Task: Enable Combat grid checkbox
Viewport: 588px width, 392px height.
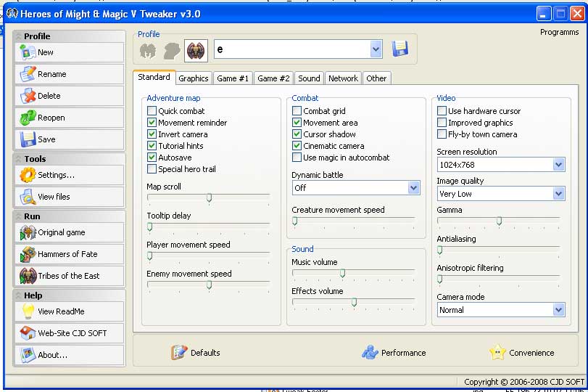Action: pos(297,111)
